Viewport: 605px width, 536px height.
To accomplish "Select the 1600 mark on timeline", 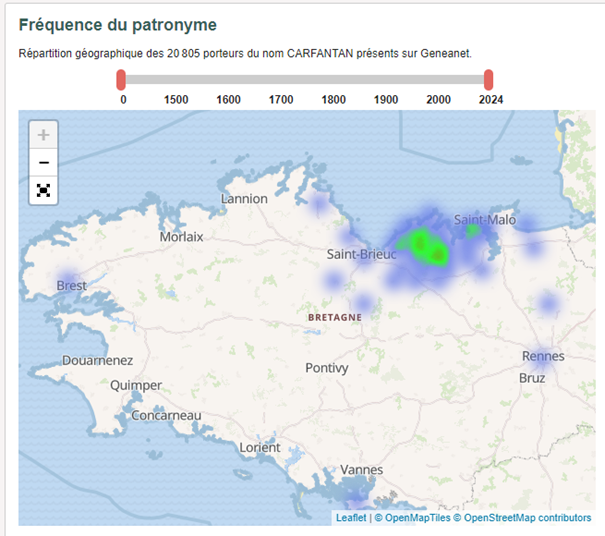I will pos(228,99).
